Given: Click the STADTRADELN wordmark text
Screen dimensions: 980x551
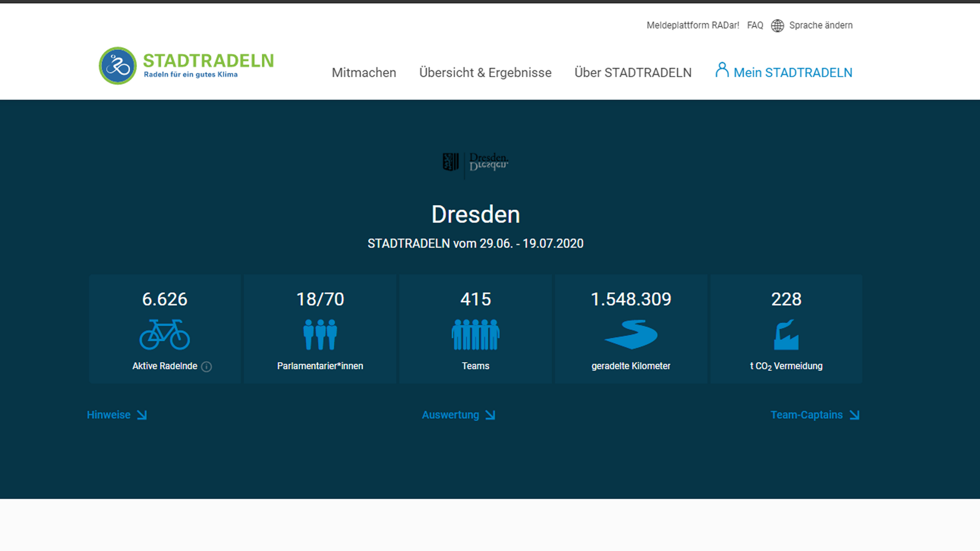Looking at the screenshot, I should pos(208,60).
